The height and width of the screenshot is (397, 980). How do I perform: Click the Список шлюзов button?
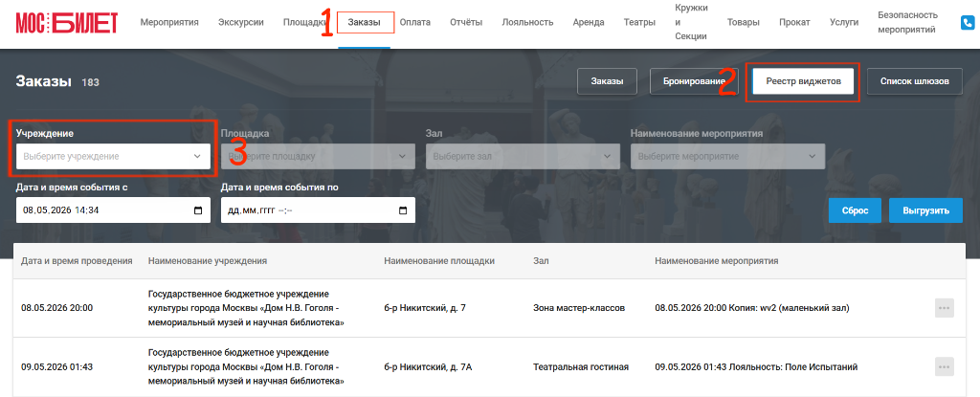(x=914, y=81)
